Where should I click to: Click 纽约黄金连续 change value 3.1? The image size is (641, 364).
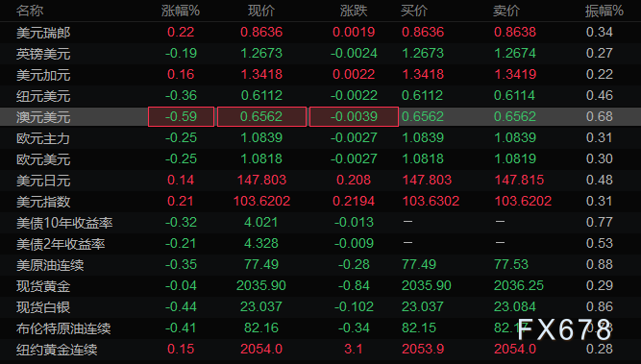pyautogui.click(x=354, y=350)
